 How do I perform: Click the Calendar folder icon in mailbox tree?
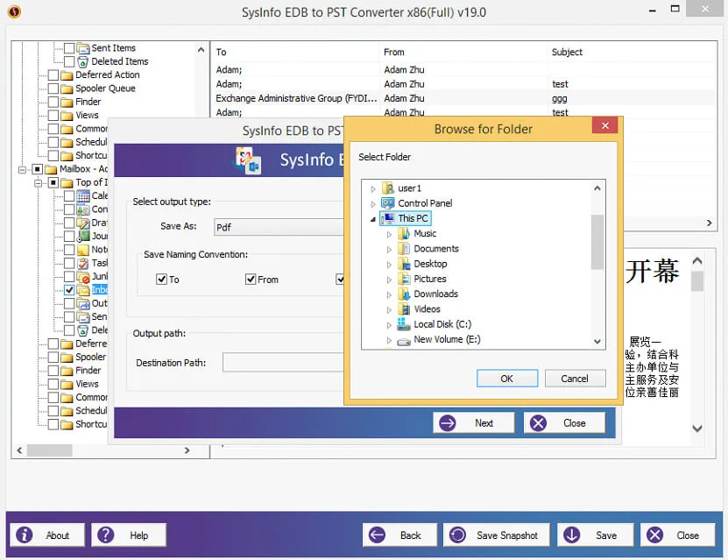(x=83, y=196)
